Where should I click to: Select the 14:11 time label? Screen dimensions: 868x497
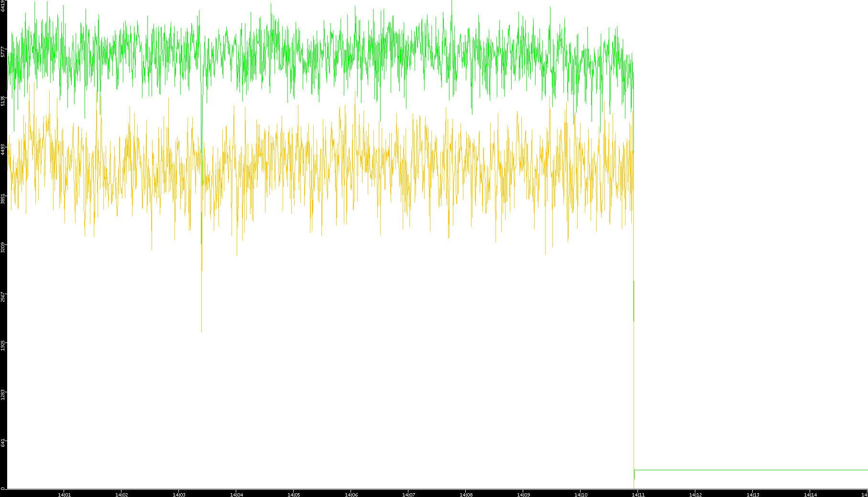pos(638,495)
